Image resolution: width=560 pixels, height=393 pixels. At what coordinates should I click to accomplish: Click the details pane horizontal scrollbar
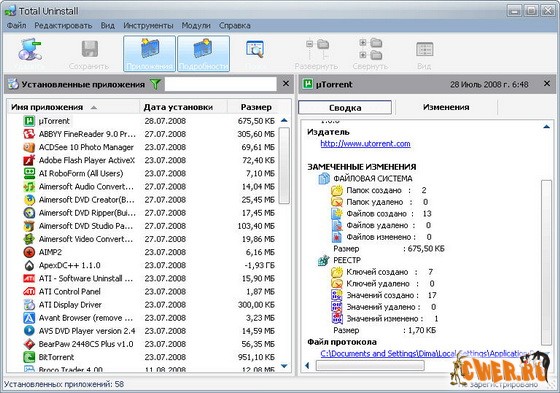pyautogui.click(x=370, y=365)
